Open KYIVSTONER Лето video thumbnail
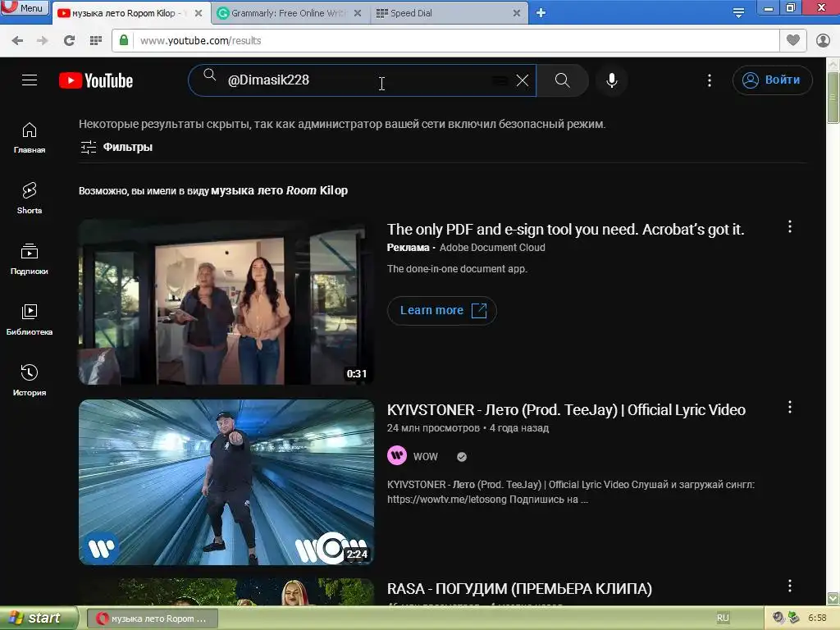Viewport: 840px width, 630px height. (226, 482)
